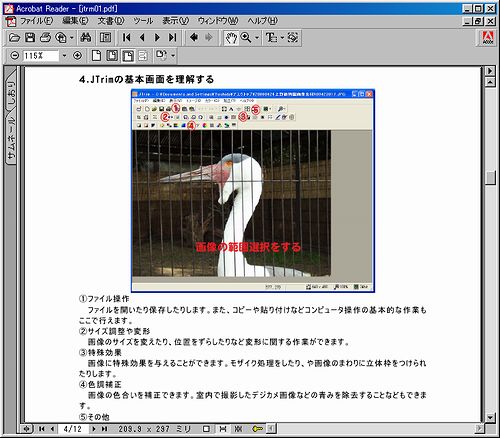
Task: Go to next page in status bar
Action: coord(94,429)
